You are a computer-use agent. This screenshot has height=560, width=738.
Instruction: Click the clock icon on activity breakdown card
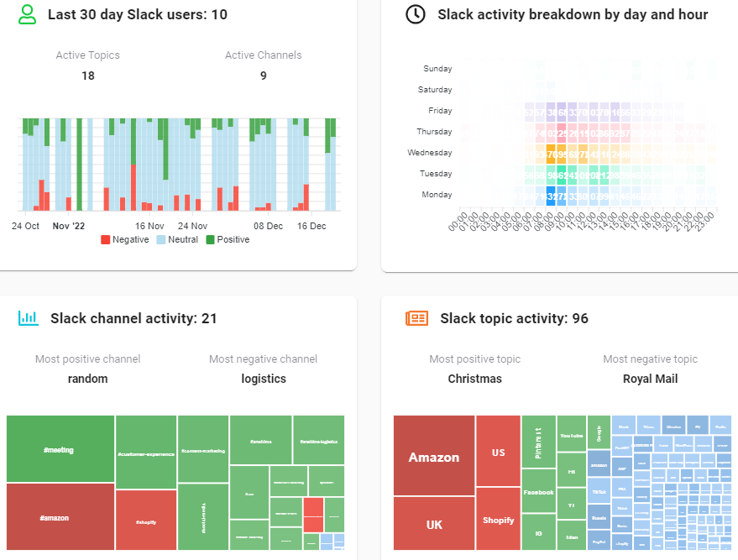(414, 14)
